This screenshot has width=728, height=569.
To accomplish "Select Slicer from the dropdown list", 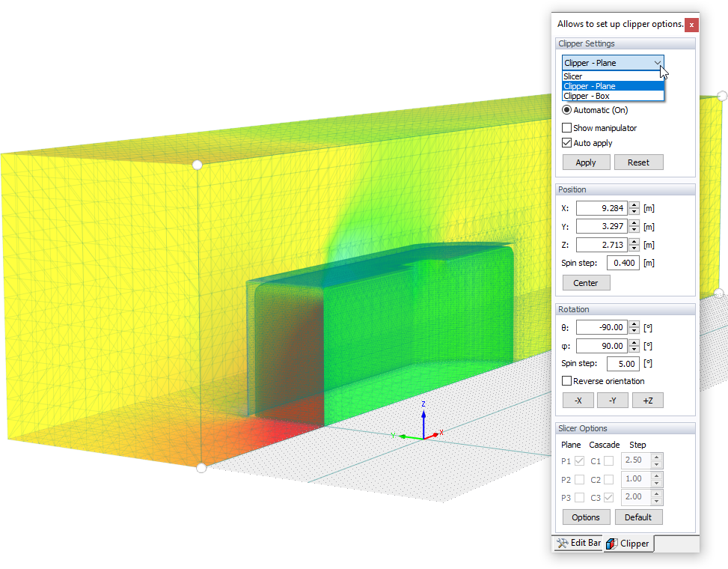I will click(x=613, y=76).
